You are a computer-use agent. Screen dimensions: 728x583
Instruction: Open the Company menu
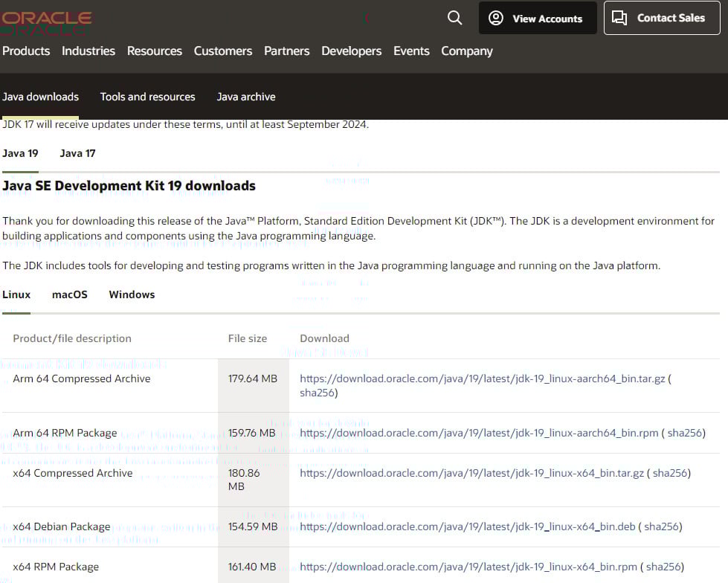(x=466, y=51)
